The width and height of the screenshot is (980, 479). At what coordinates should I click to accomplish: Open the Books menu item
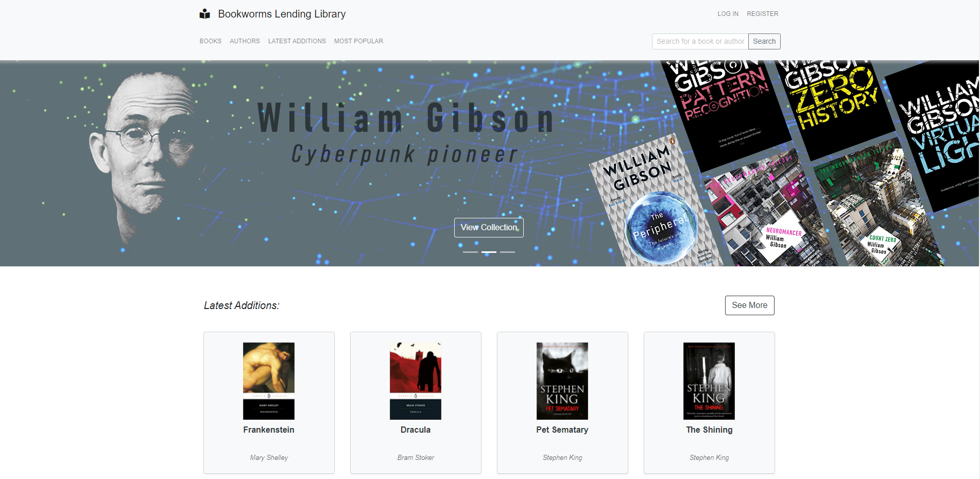point(211,41)
